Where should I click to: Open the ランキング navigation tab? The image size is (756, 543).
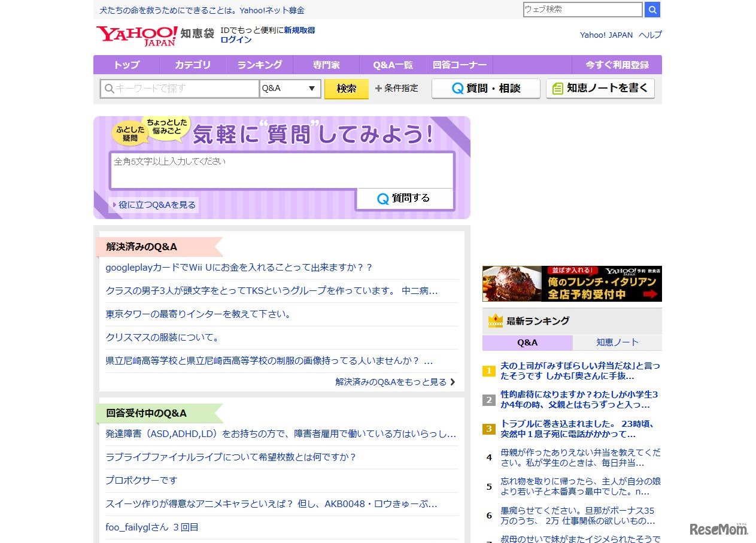(259, 64)
